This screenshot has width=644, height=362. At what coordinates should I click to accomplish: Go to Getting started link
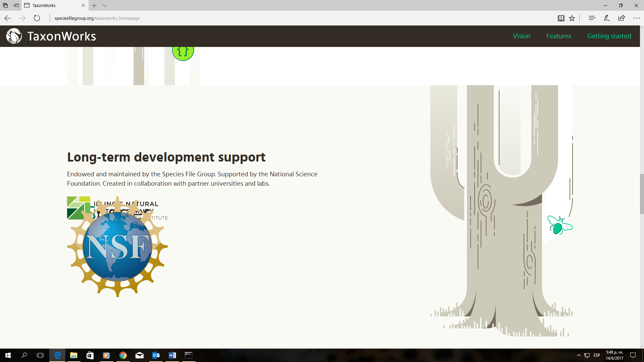point(609,36)
